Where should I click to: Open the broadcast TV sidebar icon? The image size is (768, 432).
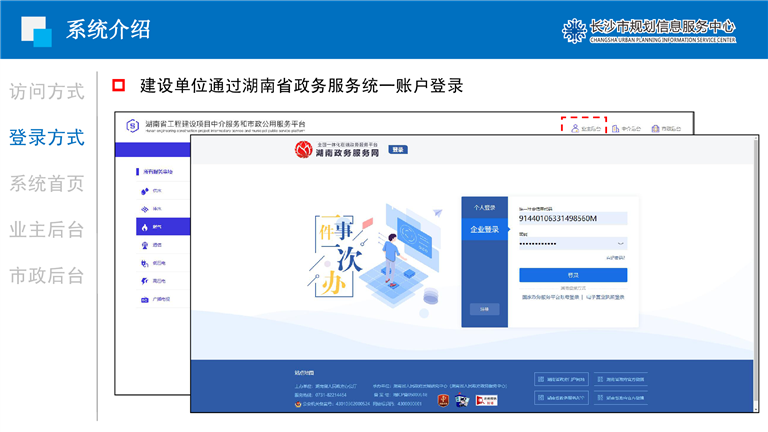click(x=144, y=299)
